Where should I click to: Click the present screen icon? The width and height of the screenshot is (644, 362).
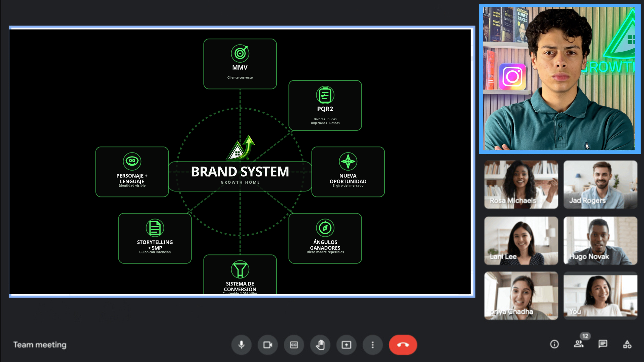346,345
